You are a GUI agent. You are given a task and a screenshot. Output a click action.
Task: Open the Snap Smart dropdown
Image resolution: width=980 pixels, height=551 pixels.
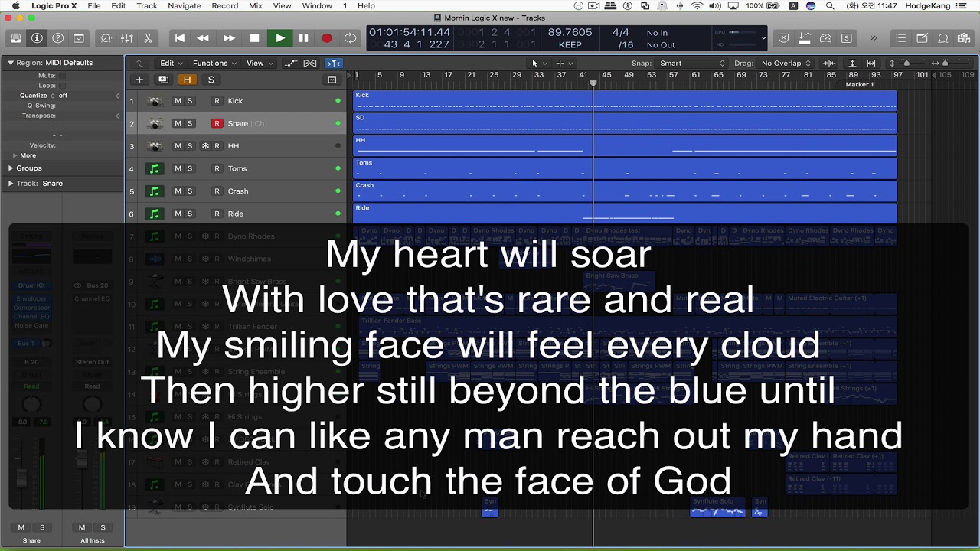(x=692, y=64)
